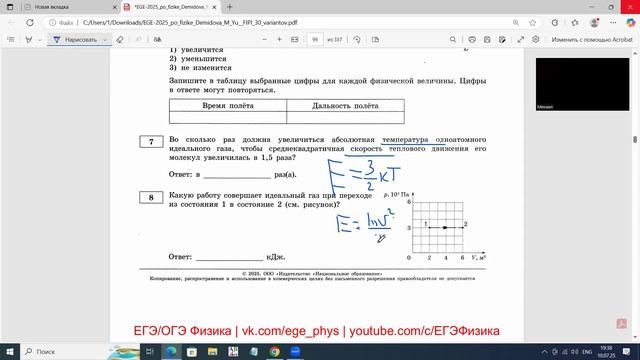
Task: Open the clock showing 19:38
Action: 606,351
